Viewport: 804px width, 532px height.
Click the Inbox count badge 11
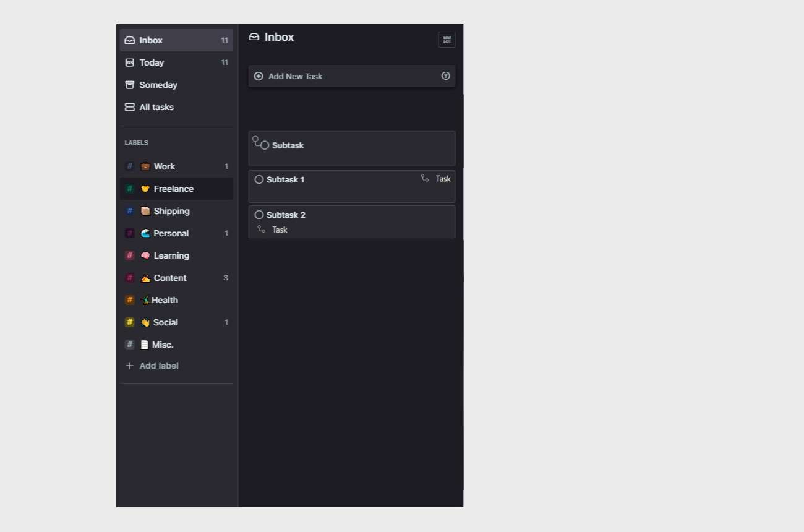pyautogui.click(x=225, y=40)
